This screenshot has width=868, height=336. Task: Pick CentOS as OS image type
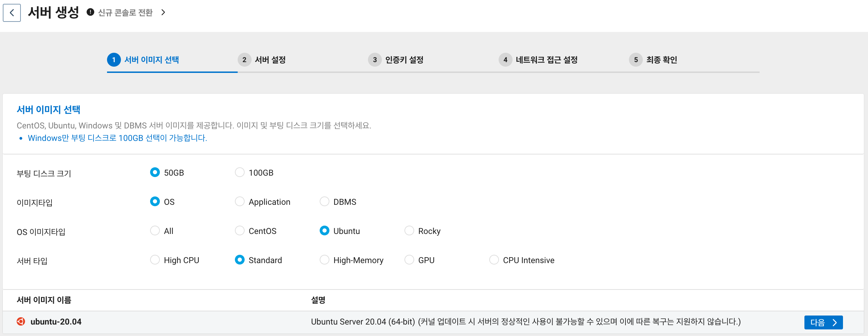[x=240, y=230]
